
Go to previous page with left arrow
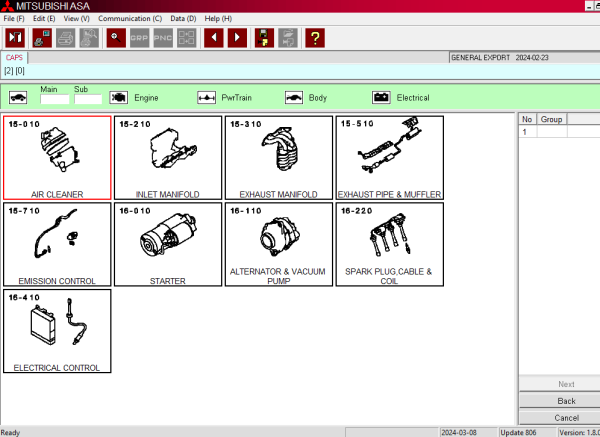click(x=214, y=38)
